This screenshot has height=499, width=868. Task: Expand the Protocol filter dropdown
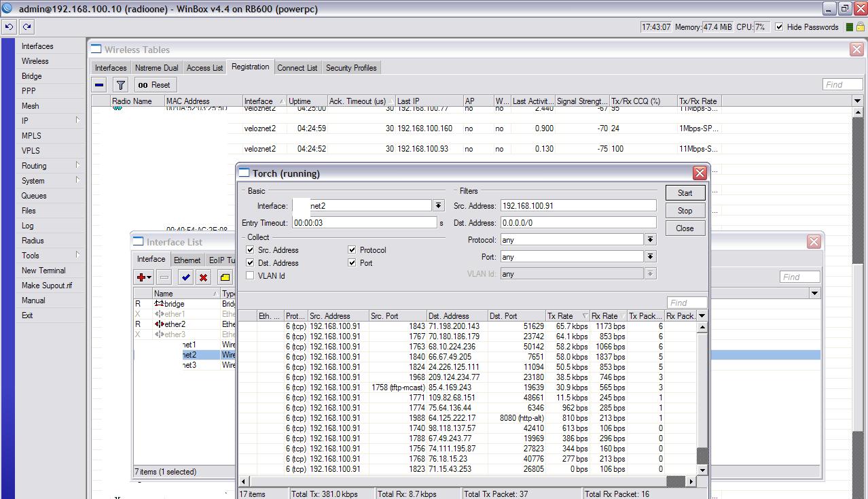[650, 240]
